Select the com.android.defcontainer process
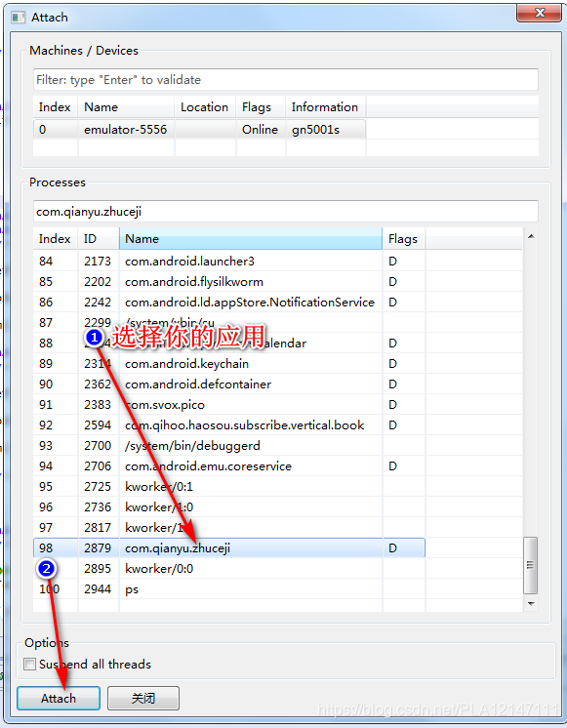567x728 pixels. click(x=229, y=384)
